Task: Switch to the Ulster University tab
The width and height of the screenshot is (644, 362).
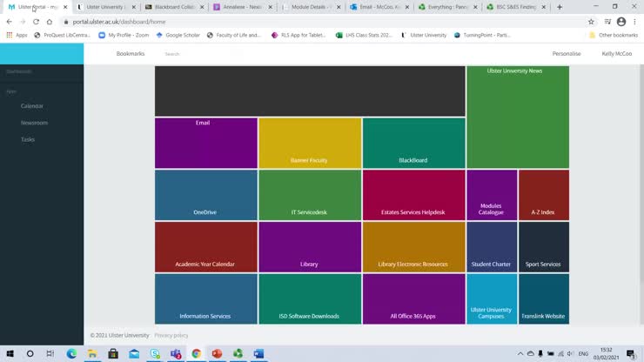Action: coord(104,7)
